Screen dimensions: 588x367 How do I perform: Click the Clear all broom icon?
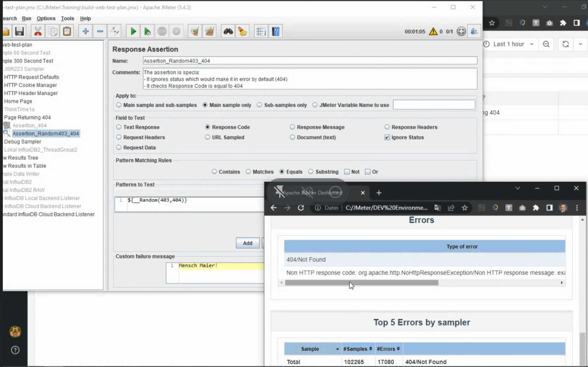pyautogui.click(x=209, y=32)
